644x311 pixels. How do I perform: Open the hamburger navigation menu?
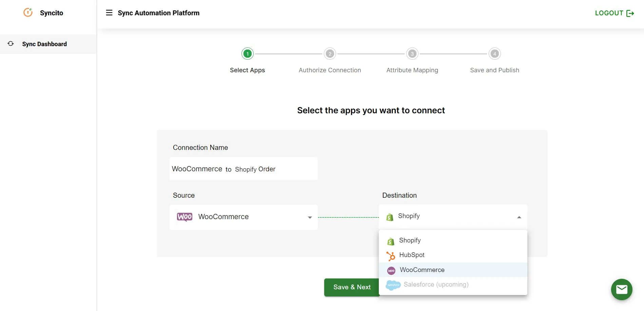pos(109,13)
